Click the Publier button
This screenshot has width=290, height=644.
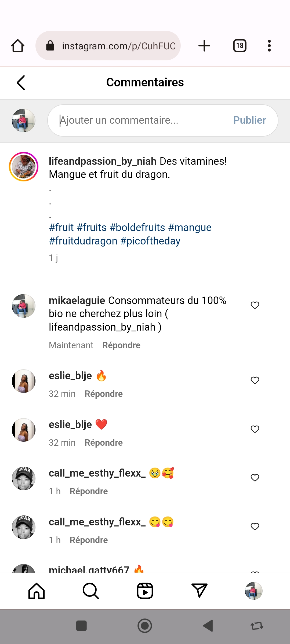click(249, 120)
